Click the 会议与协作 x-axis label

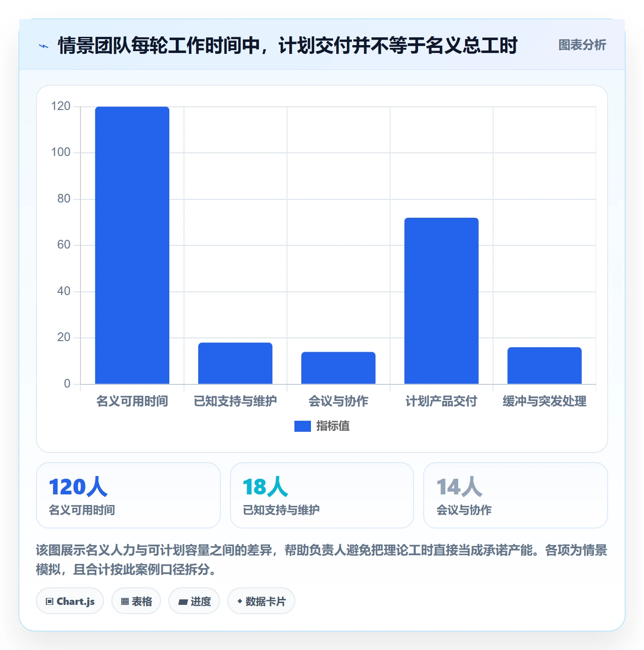pyautogui.click(x=338, y=401)
